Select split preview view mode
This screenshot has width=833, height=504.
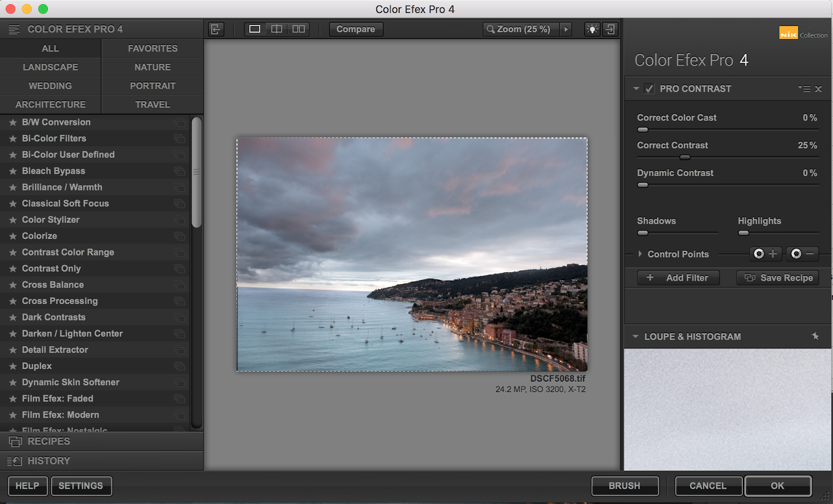(276, 29)
